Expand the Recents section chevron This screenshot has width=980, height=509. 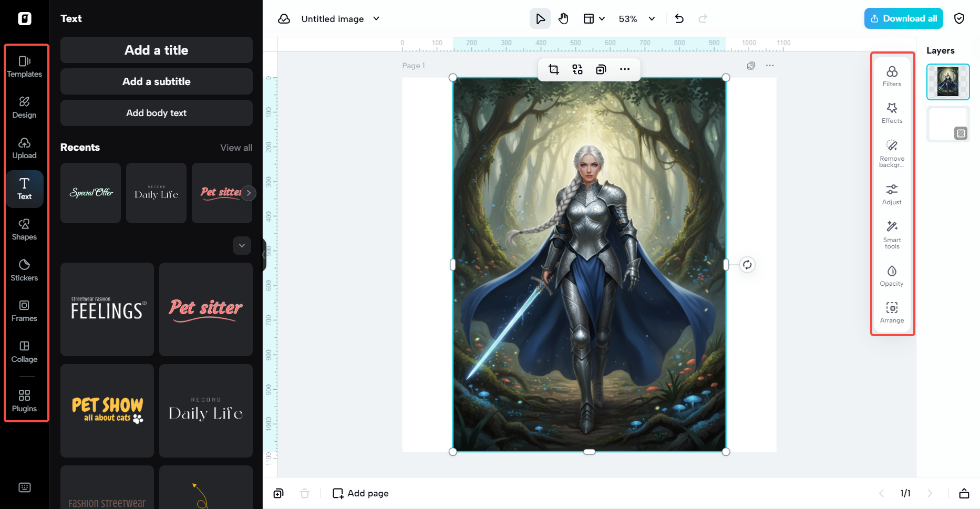click(x=242, y=245)
